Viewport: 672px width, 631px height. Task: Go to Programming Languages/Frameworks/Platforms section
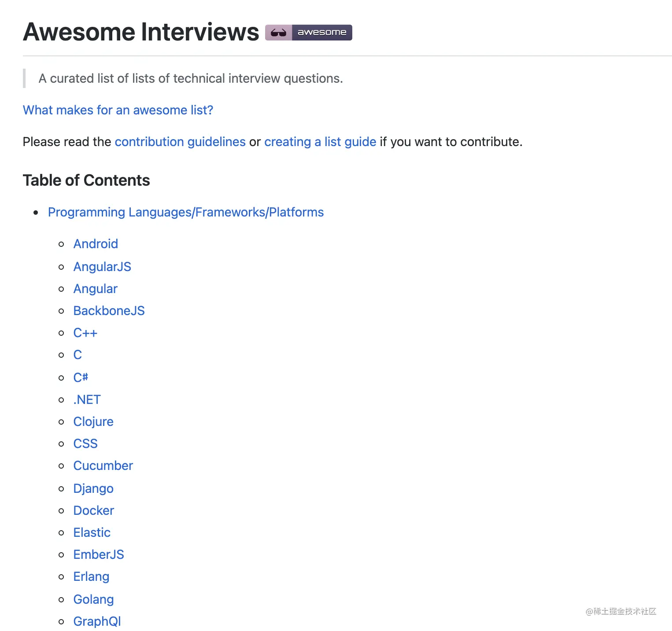click(186, 212)
